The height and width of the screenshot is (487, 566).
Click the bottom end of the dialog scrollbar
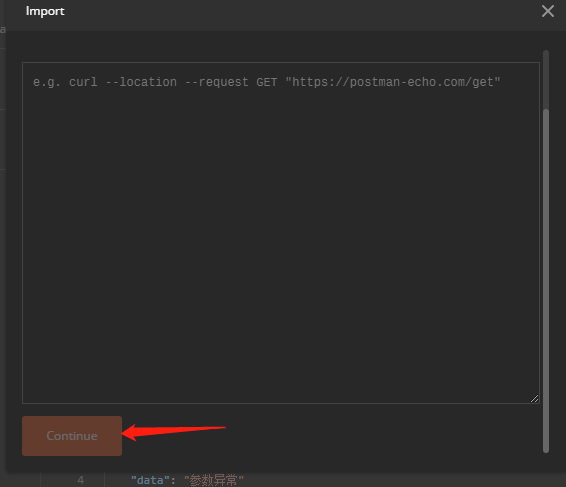[x=546, y=449]
